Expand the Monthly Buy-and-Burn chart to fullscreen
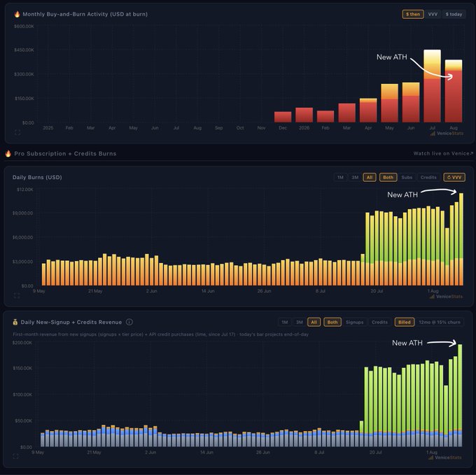 click(17, 132)
